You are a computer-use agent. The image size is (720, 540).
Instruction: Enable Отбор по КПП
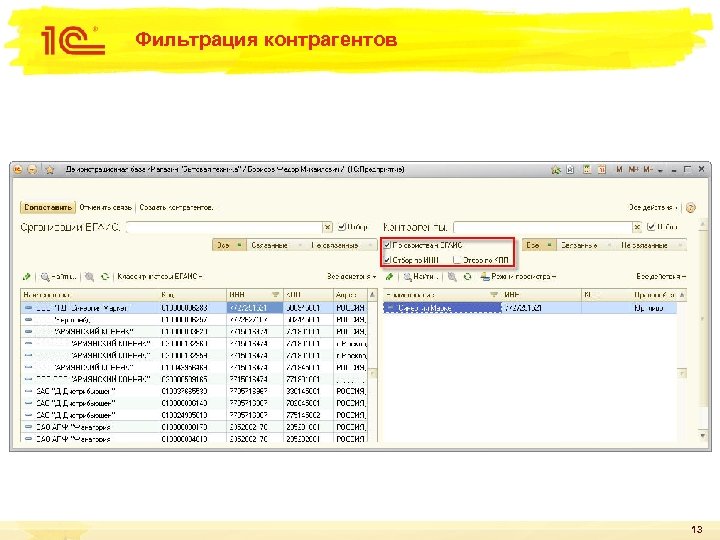pos(457,260)
